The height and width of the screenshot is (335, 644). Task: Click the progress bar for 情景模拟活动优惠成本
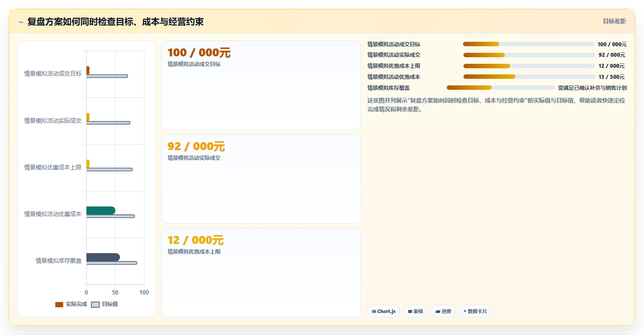(x=529, y=77)
